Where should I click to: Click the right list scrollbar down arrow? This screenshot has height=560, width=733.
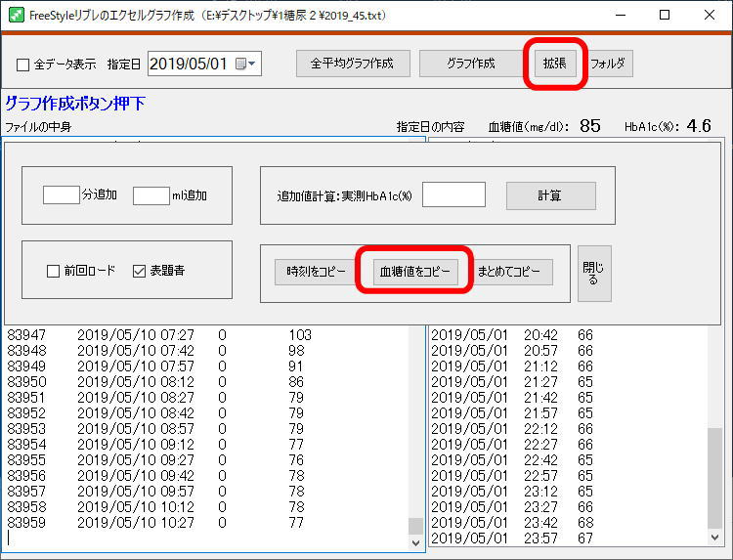click(x=714, y=538)
